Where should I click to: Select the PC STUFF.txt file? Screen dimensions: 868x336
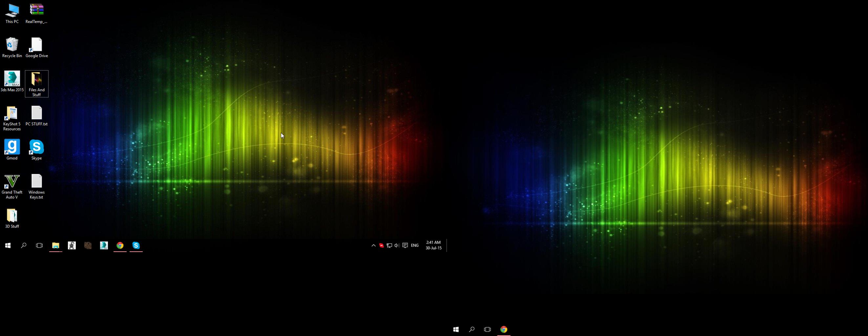click(x=36, y=116)
